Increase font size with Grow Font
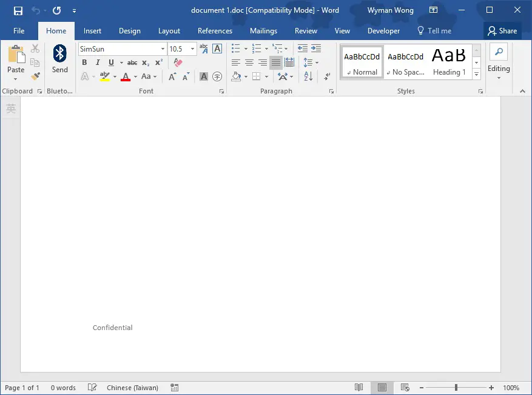532x395 pixels. pos(172,76)
